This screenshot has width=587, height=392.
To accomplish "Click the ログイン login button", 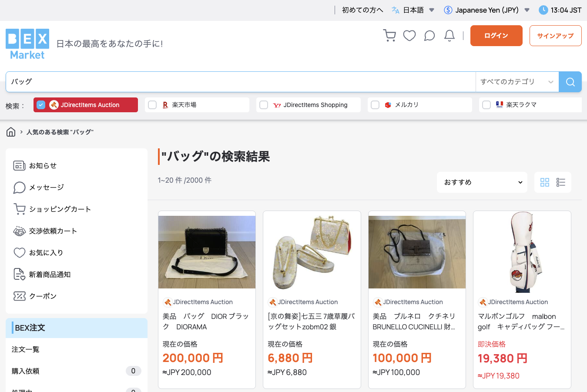I will click(496, 36).
